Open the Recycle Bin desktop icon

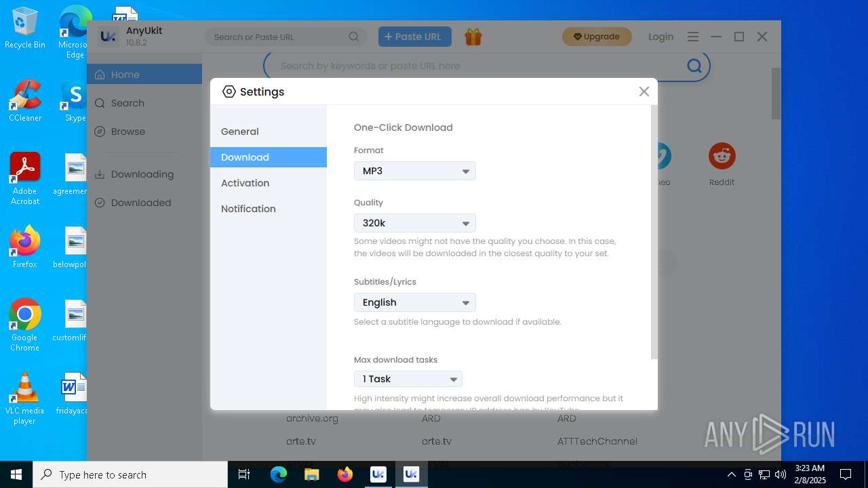[x=25, y=28]
